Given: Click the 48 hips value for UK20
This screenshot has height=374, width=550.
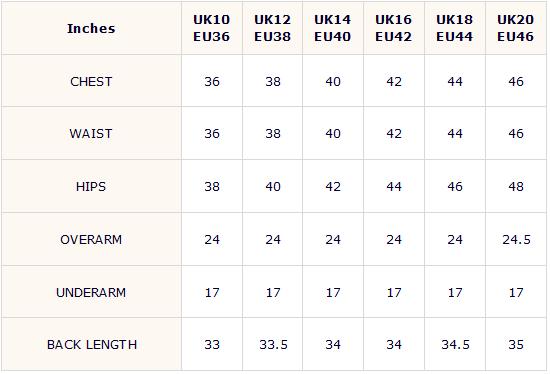Looking at the screenshot, I should (516, 186).
